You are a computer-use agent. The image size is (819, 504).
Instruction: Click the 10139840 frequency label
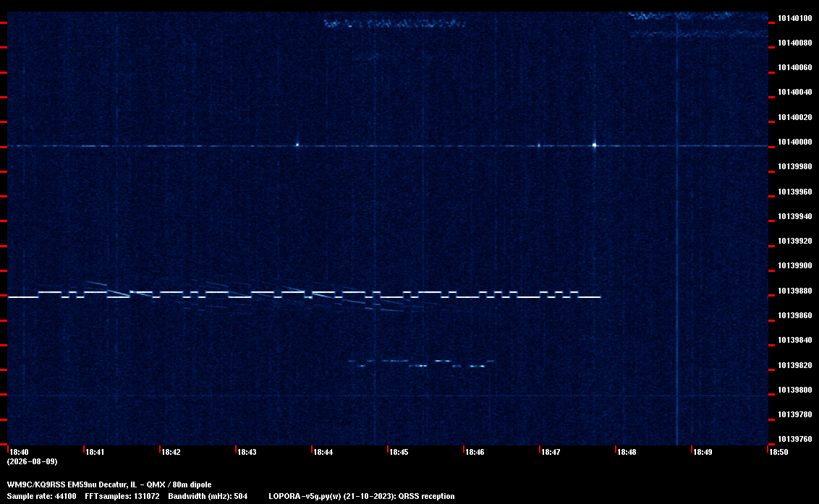[794, 340]
